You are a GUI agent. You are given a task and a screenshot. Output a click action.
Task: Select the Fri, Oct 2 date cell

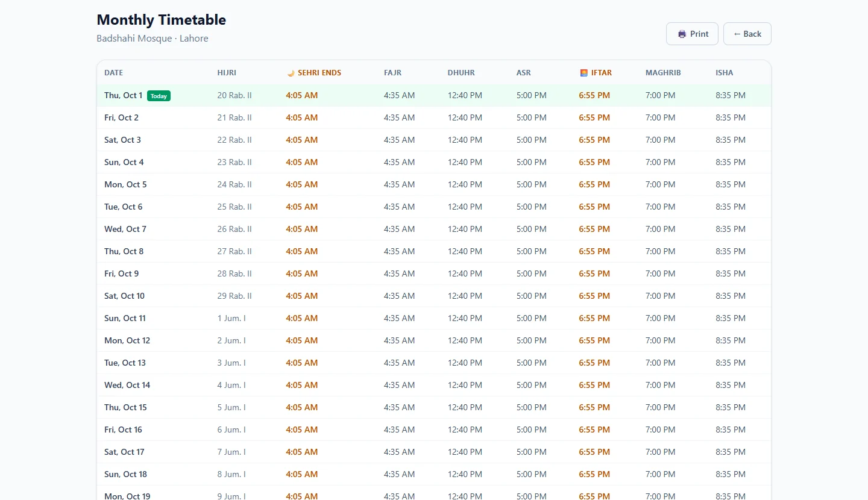pyautogui.click(x=121, y=117)
